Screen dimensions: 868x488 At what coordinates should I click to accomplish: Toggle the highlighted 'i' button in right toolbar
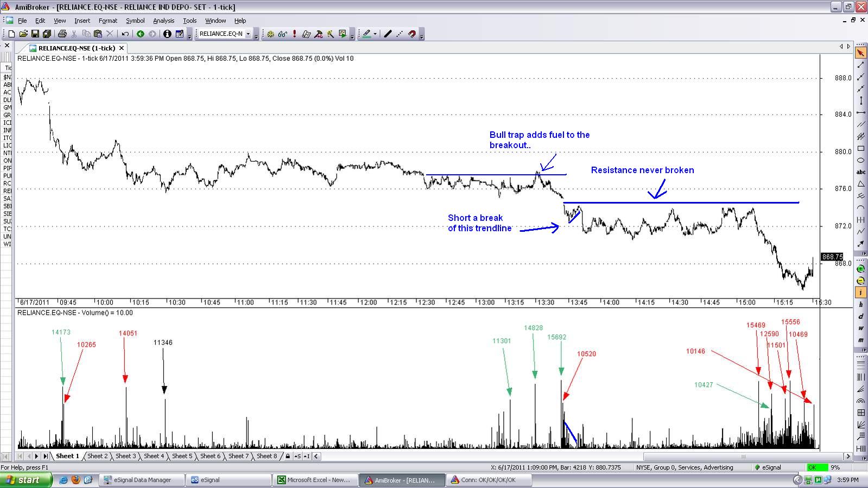pos(860,293)
